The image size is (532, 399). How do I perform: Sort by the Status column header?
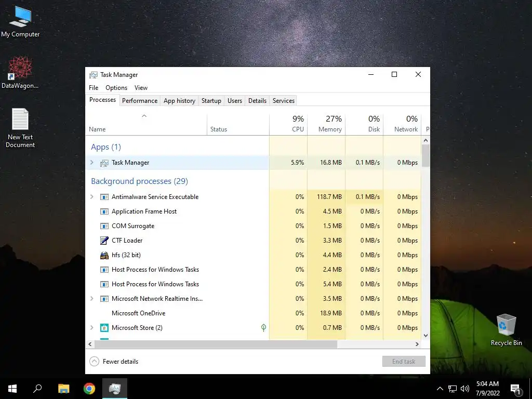click(238, 125)
